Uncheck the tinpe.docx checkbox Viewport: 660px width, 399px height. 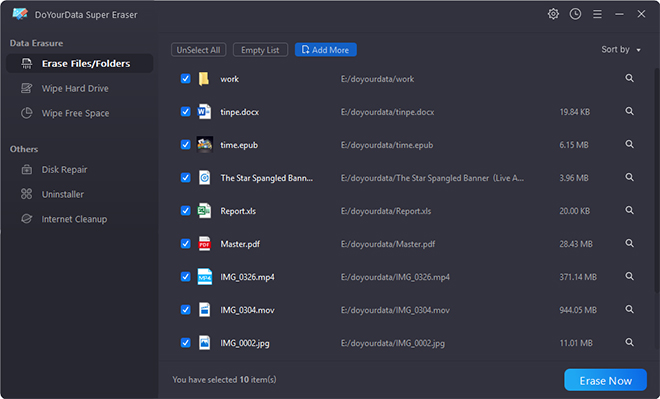(185, 112)
